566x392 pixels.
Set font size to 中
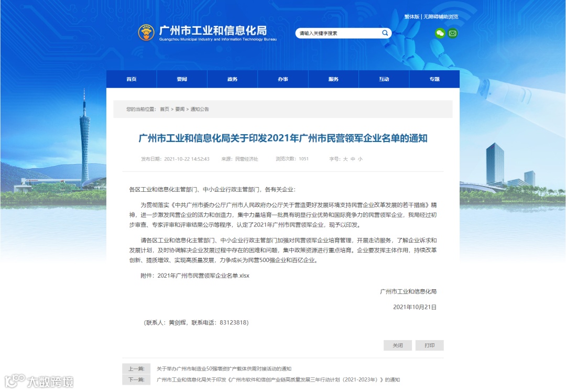(x=353, y=159)
